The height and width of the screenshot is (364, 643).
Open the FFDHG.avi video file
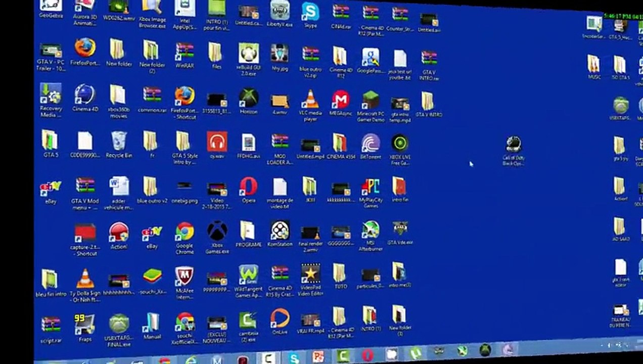[248, 147]
